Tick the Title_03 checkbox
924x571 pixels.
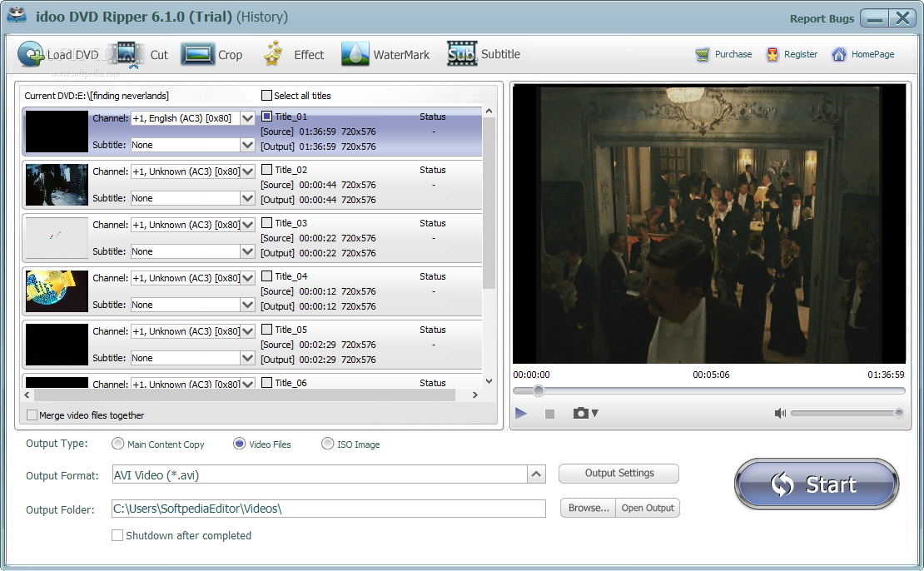[266, 223]
